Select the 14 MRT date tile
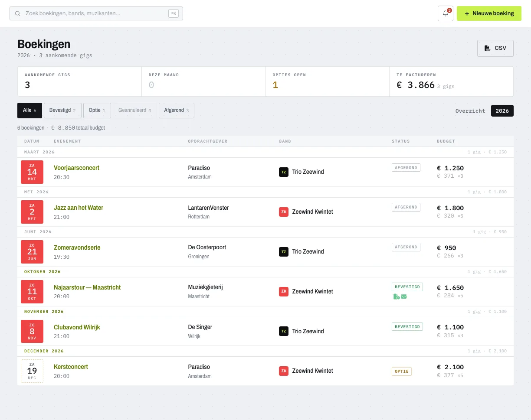 (32, 172)
